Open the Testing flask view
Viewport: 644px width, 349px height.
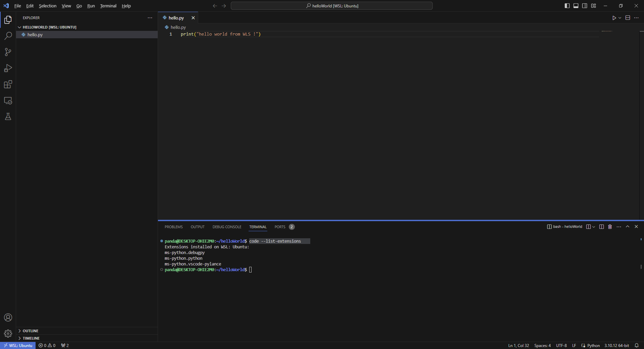(8, 116)
